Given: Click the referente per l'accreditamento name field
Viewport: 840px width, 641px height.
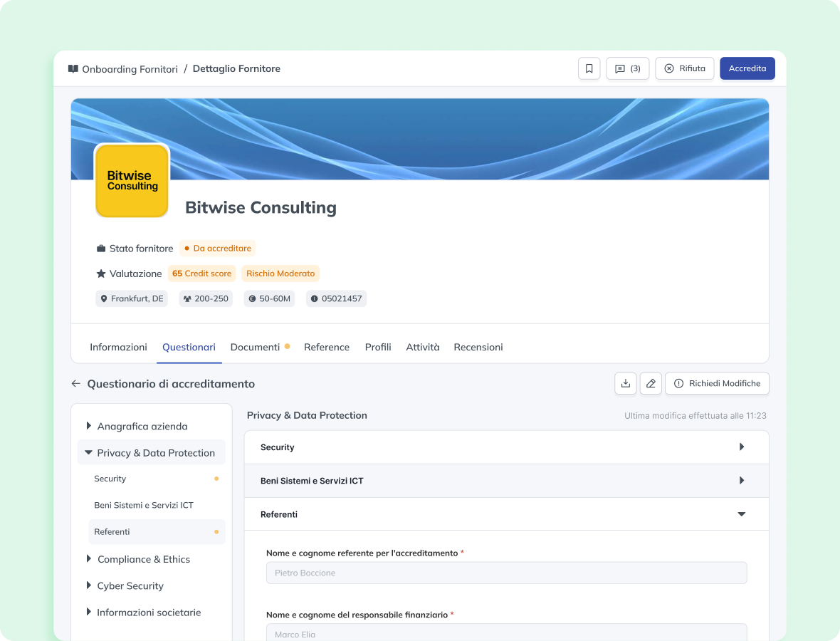Looking at the screenshot, I should pos(506,573).
